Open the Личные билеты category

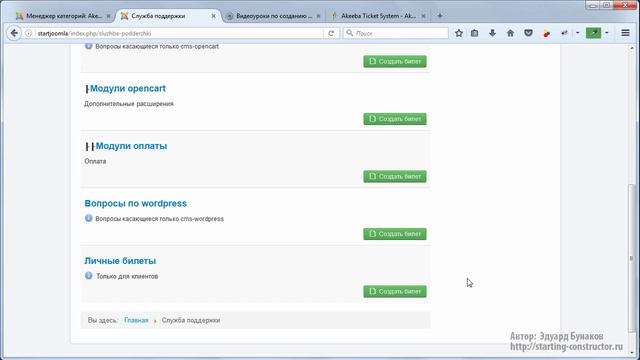click(120, 261)
